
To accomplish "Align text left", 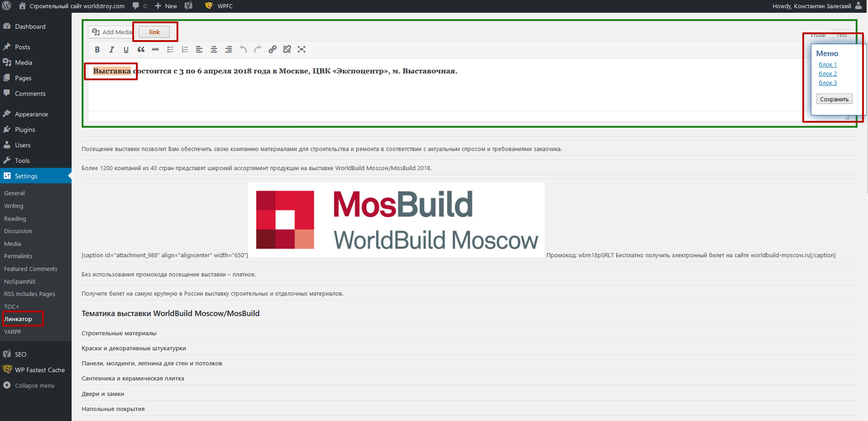I will (x=199, y=49).
